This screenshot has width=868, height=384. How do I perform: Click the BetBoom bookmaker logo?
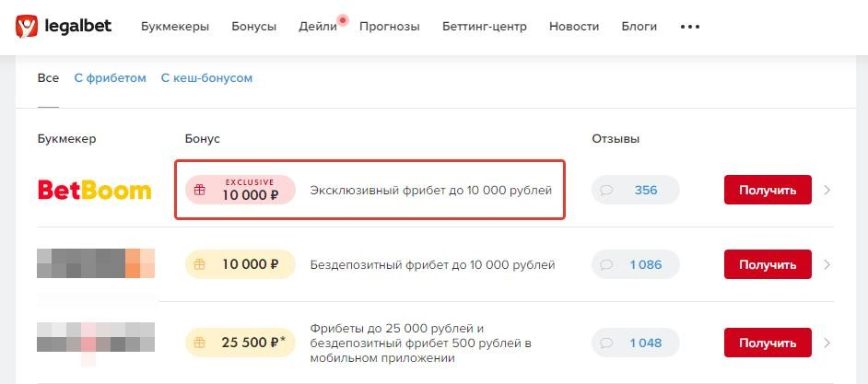tap(95, 191)
